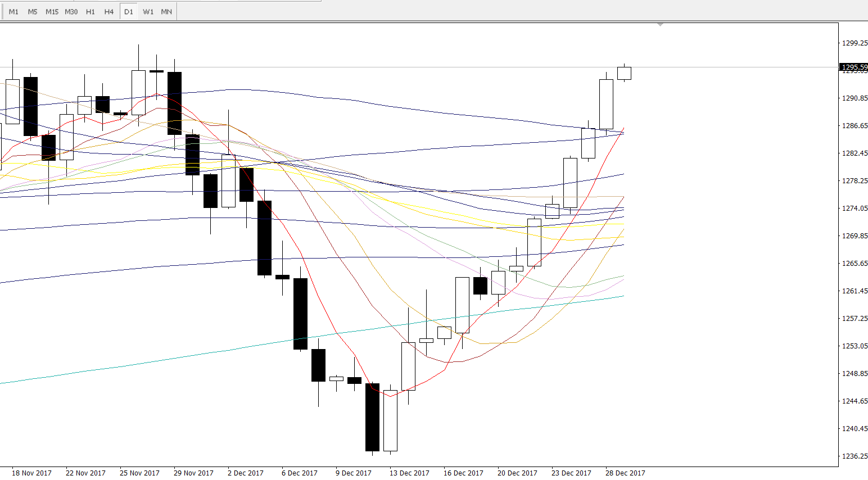Switch chart to M1 timeframe
868x480 pixels.
click(13, 12)
